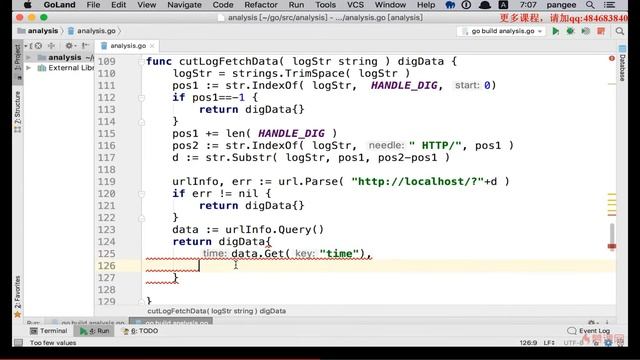Collapse all icon in Project panel

coord(51,46)
